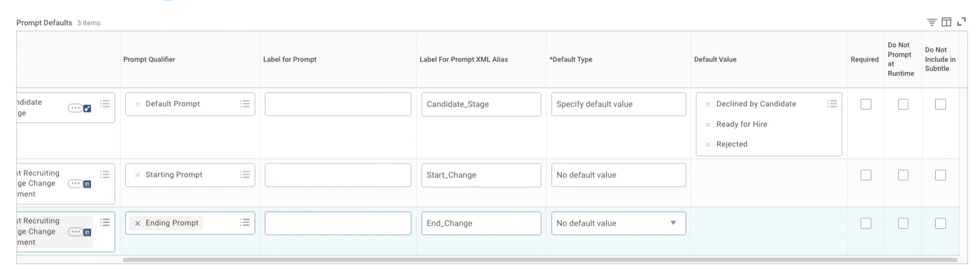The image size is (980, 270).
Task: Remove the Default Prompt qualifier selection
Action: tap(138, 104)
